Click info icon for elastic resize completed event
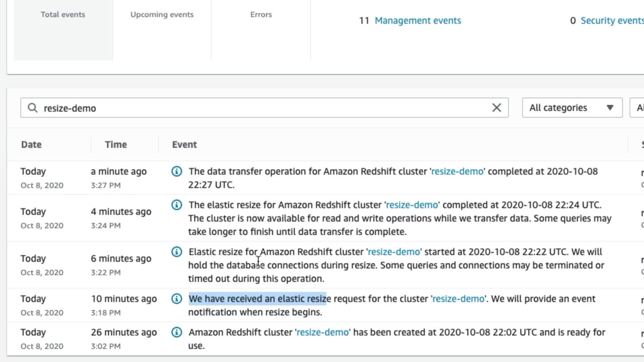Image resolution: width=644 pixels, height=362 pixels. pyautogui.click(x=177, y=205)
